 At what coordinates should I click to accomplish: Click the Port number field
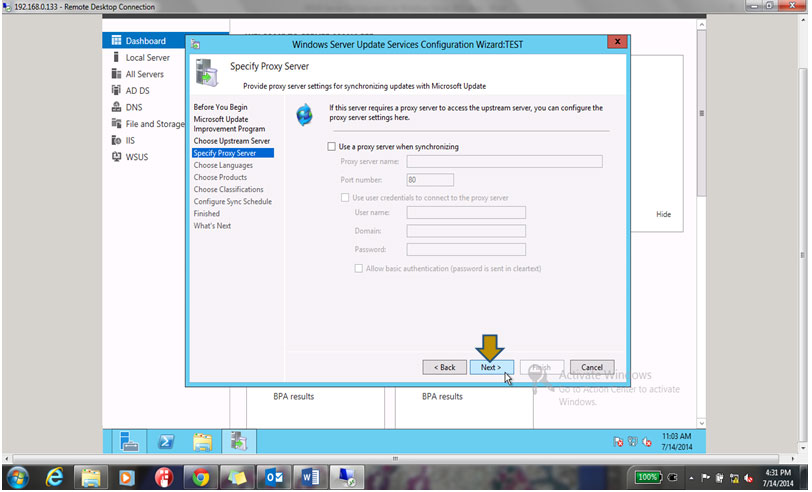tap(430, 180)
